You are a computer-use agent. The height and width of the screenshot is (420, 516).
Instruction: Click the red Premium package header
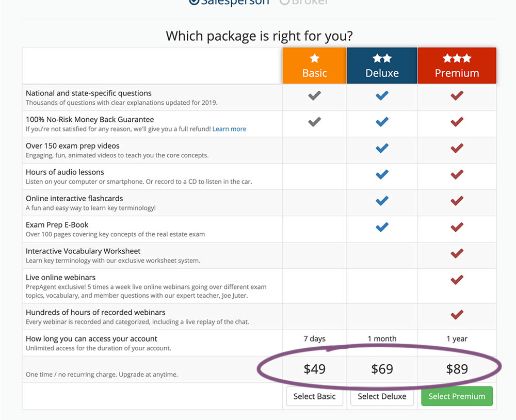pyautogui.click(x=457, y=66)
